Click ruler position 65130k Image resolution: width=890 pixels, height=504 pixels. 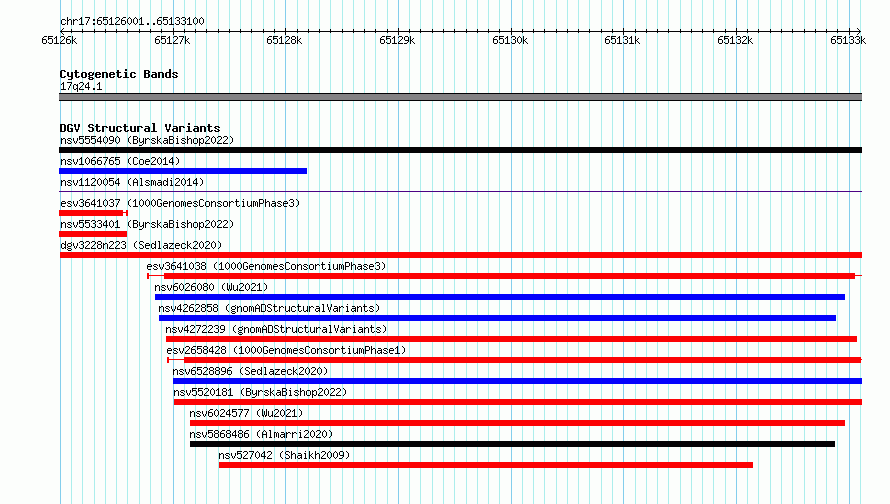pyautogui.click(x=510, y=40)
